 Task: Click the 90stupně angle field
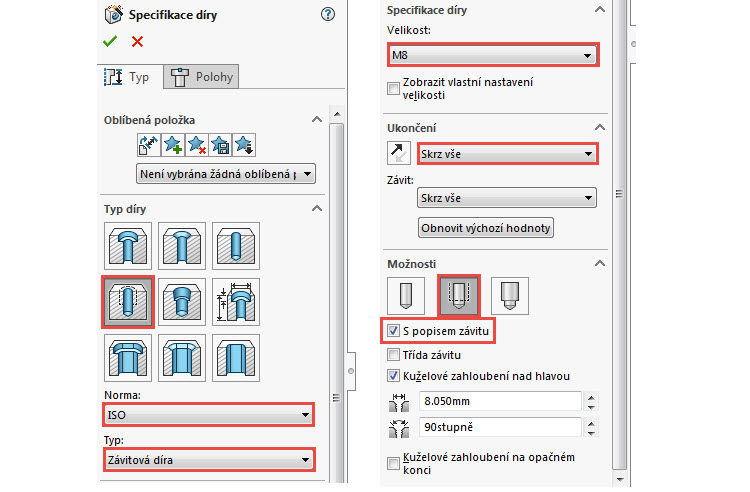point(500,427)
